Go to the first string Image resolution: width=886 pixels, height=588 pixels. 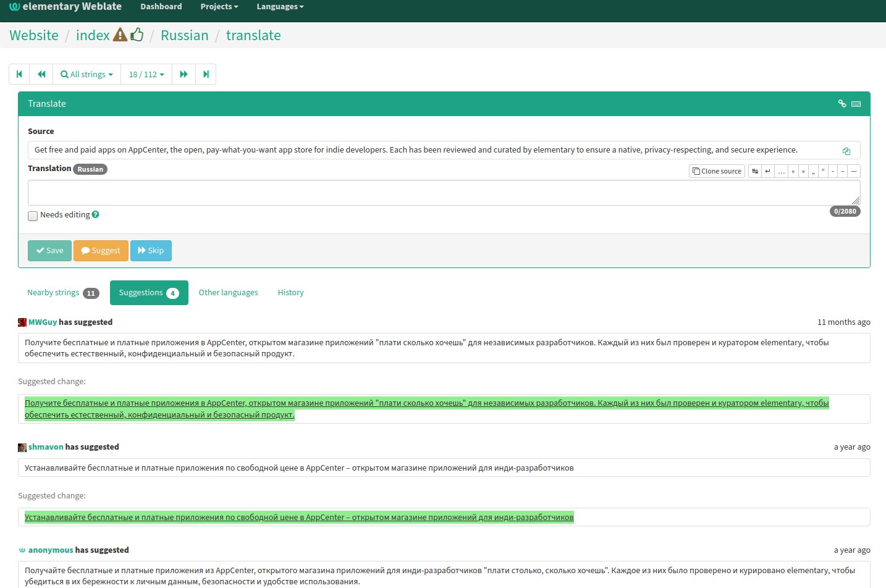[19, 74]
